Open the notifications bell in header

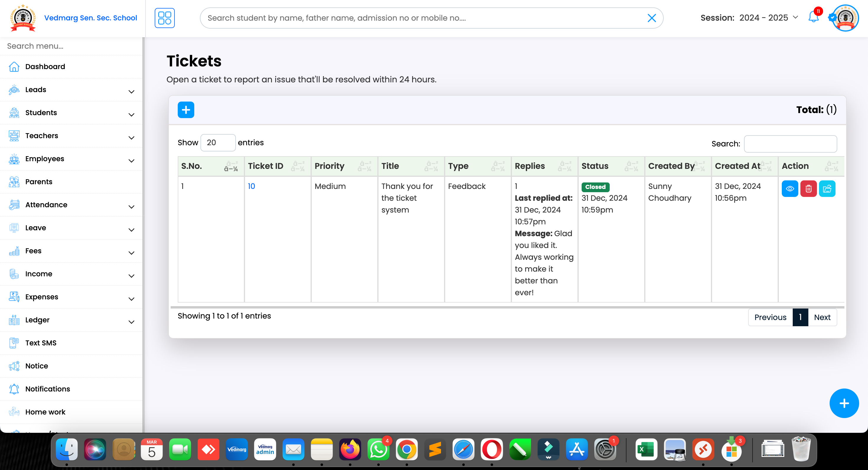pos(813,17)
